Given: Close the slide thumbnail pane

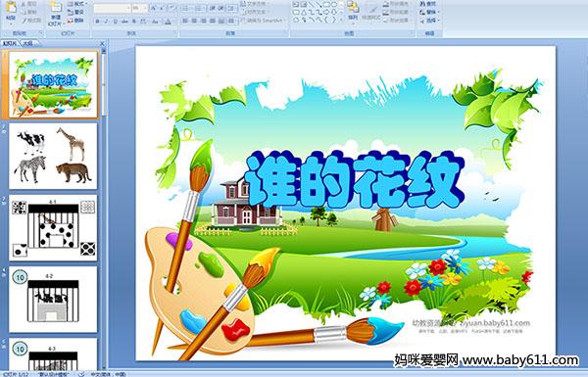Looking at the screenshot, I should (x=102, y=44).
